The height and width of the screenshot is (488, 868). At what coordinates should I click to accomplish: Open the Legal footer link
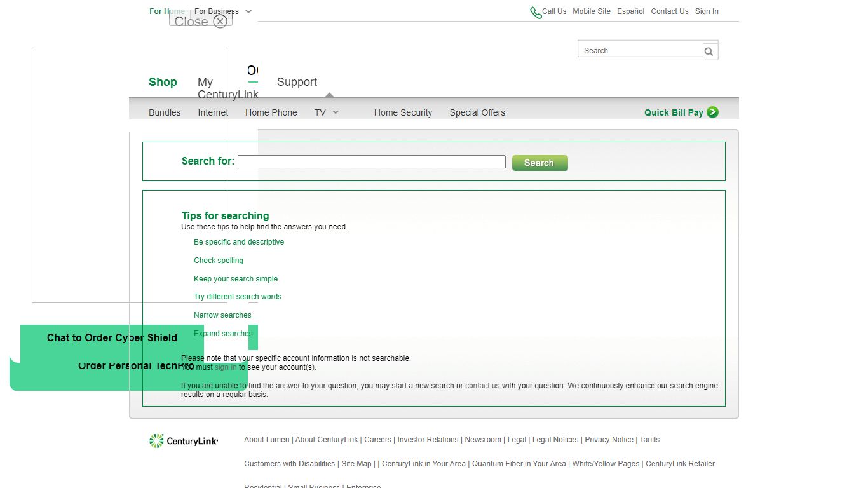pyautogui.click(x=517, y=440)
